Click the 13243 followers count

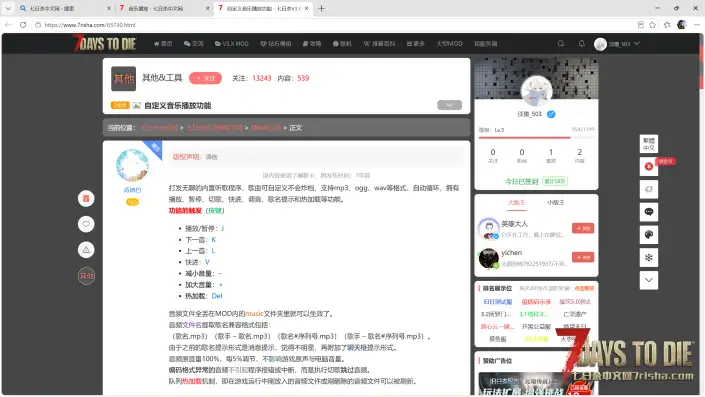[x=262, y=78]
